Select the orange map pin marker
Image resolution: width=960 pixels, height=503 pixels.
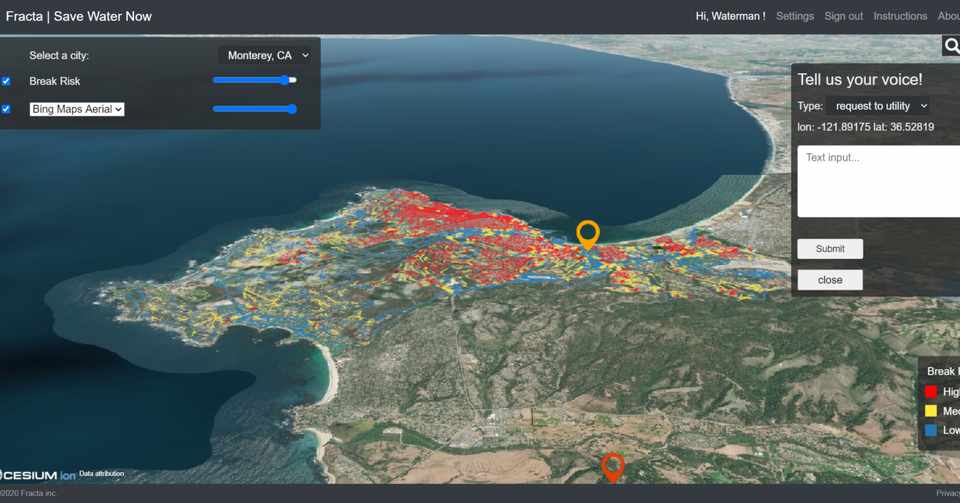pos(588,235)
